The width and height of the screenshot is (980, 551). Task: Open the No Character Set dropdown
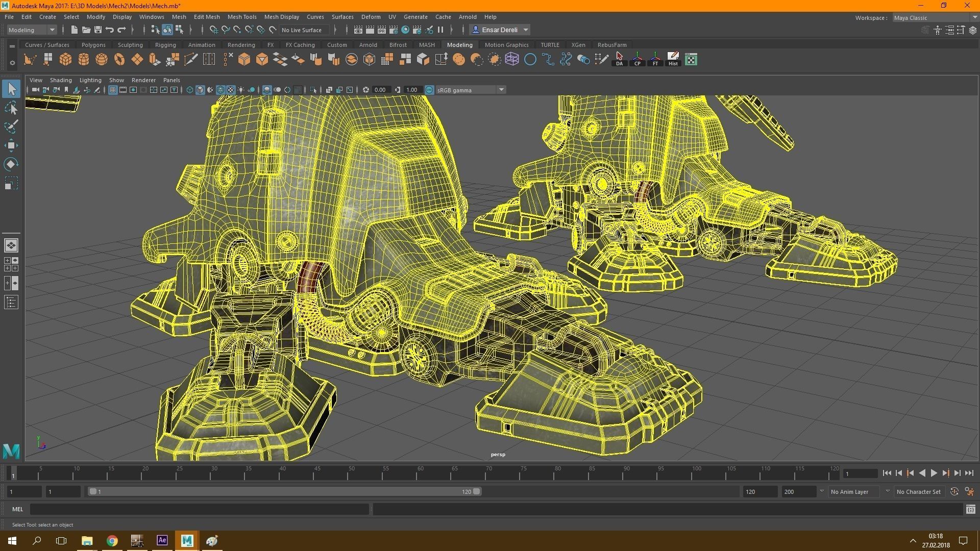pyautogui.click(x=919, y=491)
